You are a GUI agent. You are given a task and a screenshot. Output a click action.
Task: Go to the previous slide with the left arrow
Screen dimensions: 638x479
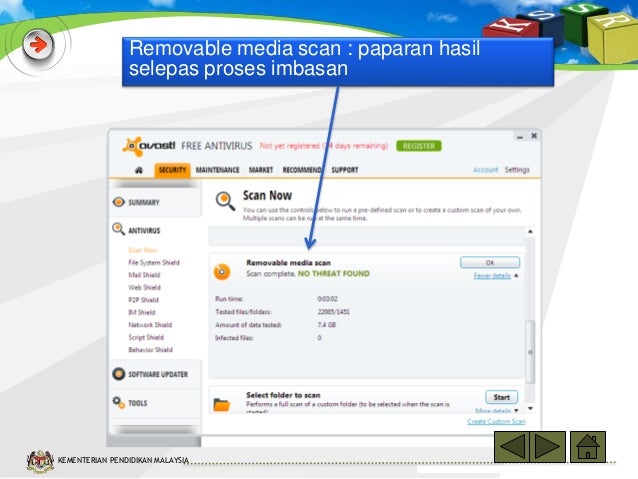[512, 447]
